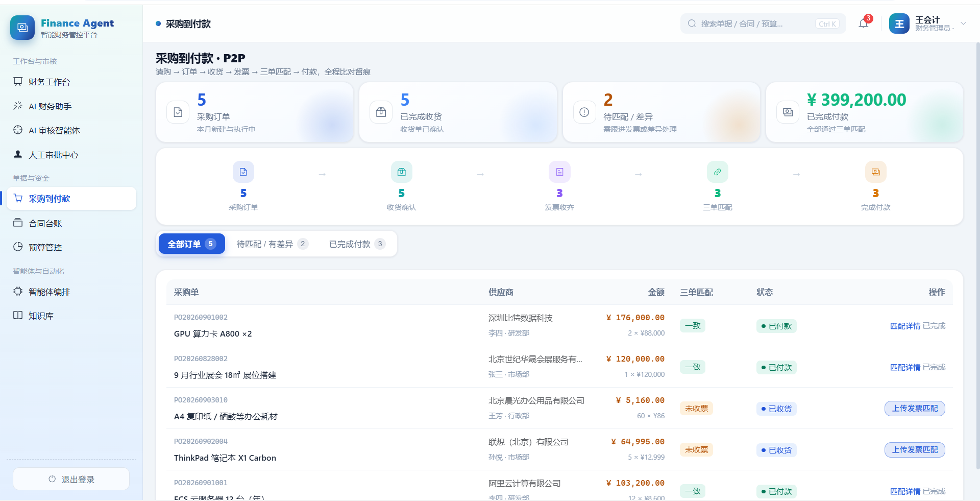The width and height of the screenshot is (980, 501).
Task: Click the 智能体编排 chip icon
Action: tap(18, 291)
